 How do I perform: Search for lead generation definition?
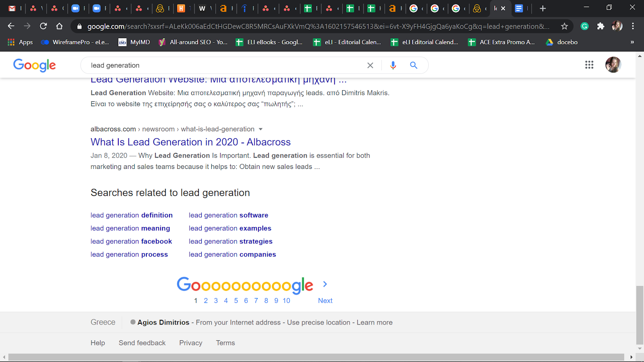pos(132,215)
